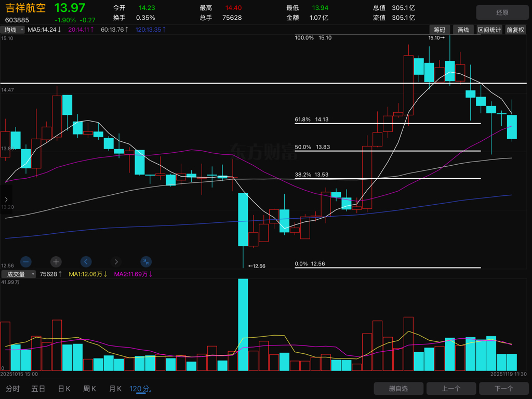Click the 最低 value 13.94
The height and width of the screenshot is (399, 532).
click(320, 8)
